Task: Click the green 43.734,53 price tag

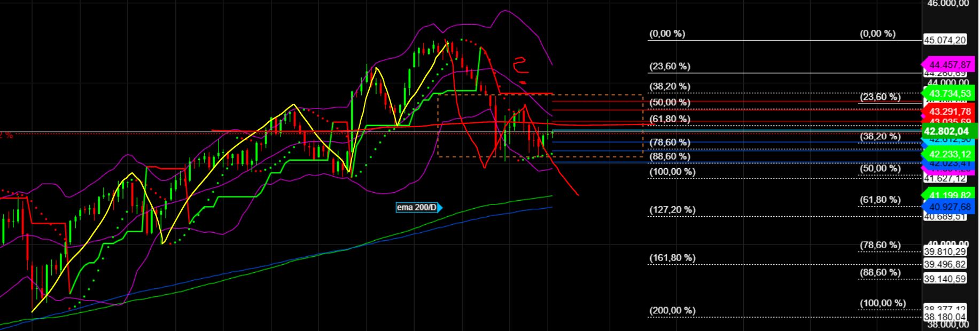Action: coord(950,93)
